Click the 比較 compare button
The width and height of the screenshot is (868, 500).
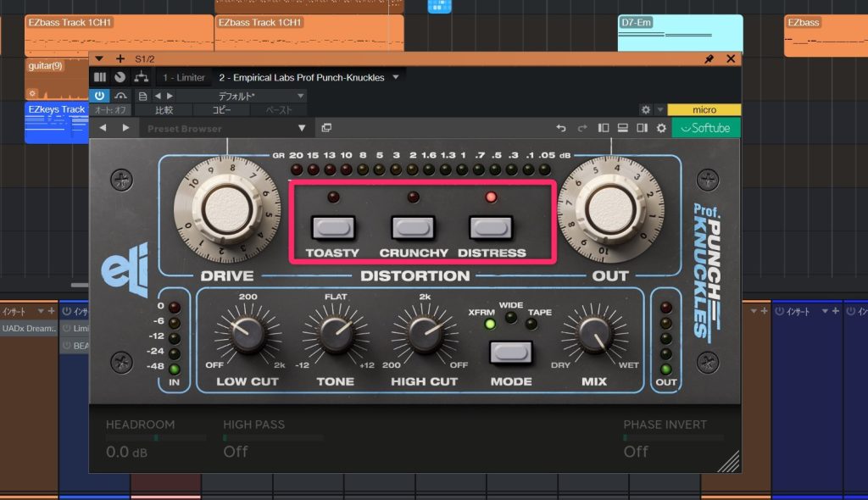pos(164,110)
